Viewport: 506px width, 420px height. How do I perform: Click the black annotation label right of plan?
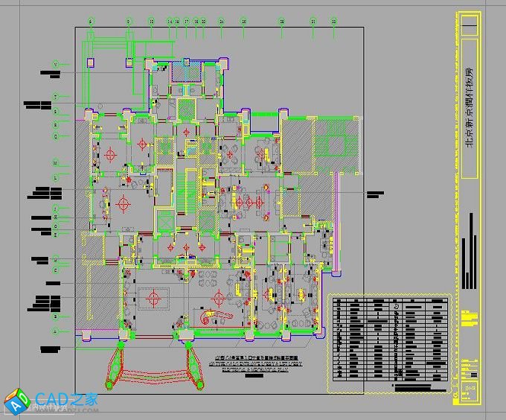(x=374, y=194)
